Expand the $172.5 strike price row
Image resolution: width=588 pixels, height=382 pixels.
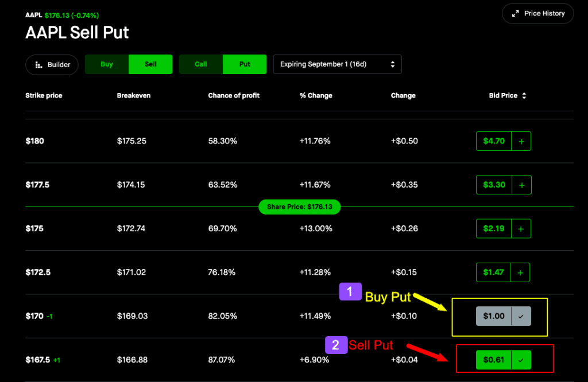point(38,272)
